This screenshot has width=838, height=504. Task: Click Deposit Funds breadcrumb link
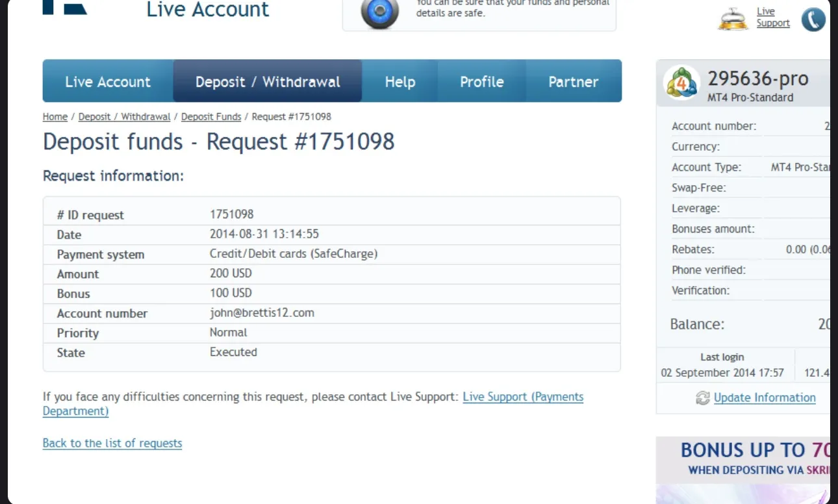click(211, 117)
